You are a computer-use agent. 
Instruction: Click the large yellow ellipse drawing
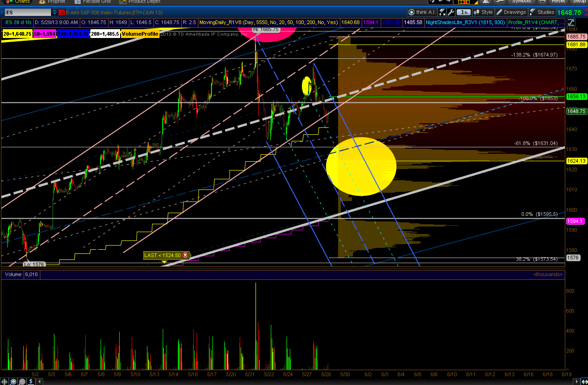361,166
